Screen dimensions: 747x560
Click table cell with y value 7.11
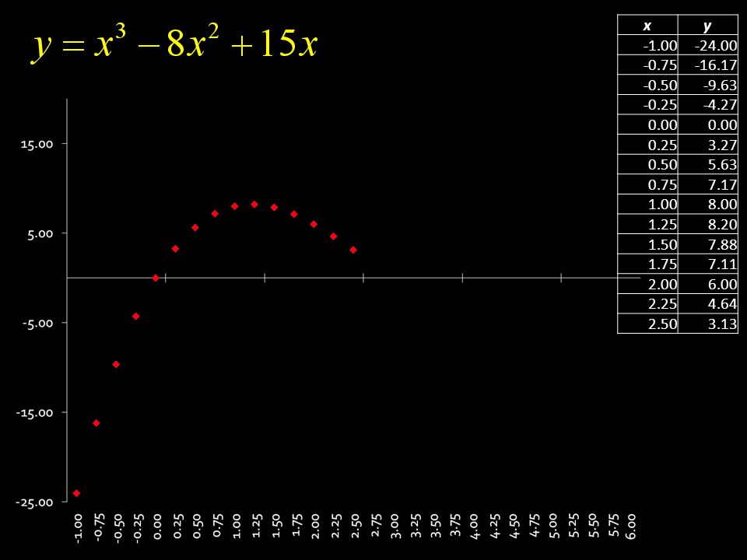(x=707, y=264)
